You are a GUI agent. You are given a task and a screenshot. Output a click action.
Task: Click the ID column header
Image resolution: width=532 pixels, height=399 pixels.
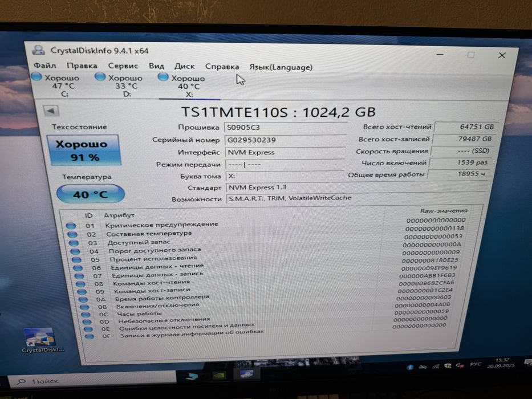click(88, 215)
